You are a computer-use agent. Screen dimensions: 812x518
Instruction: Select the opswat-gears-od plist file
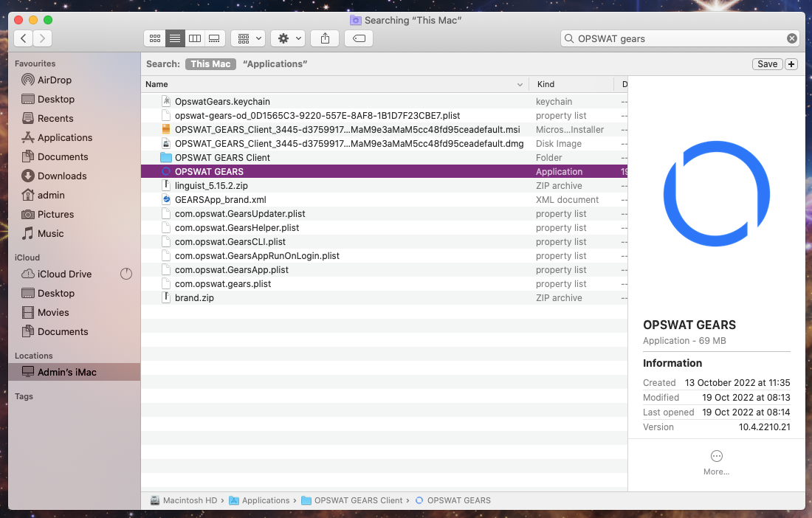tap(385, 115)
